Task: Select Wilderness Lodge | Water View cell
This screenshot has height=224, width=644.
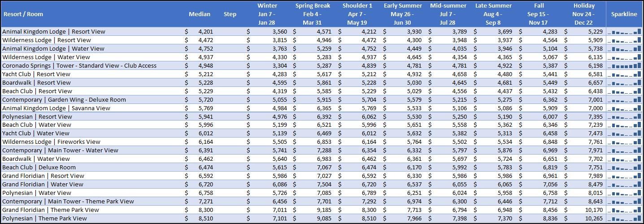Action: pyautogui.click(x=46, y=57)
